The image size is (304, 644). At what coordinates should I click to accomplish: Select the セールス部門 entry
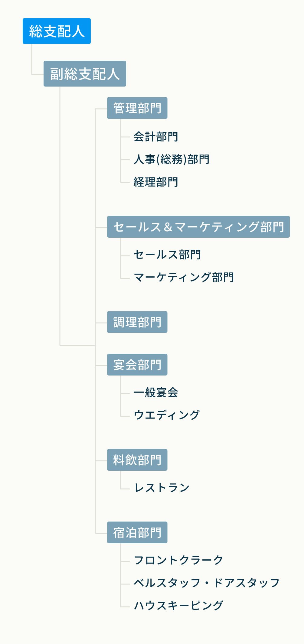[x=167, y=255]
